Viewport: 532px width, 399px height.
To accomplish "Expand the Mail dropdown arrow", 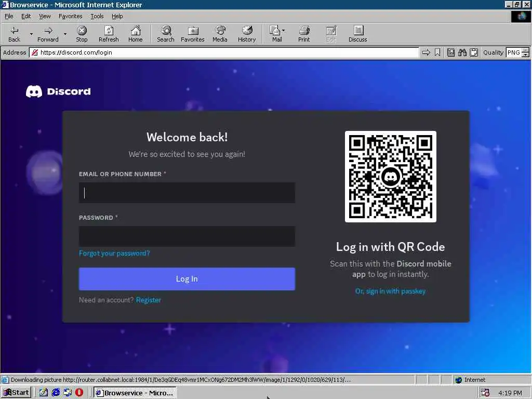I will [x=283, y=31].
